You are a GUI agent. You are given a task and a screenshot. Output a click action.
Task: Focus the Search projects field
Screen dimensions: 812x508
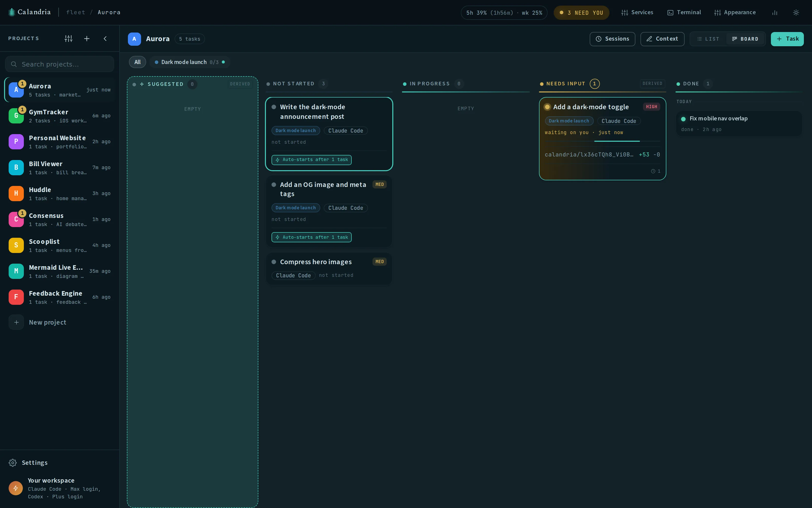[x=60, y=64]
